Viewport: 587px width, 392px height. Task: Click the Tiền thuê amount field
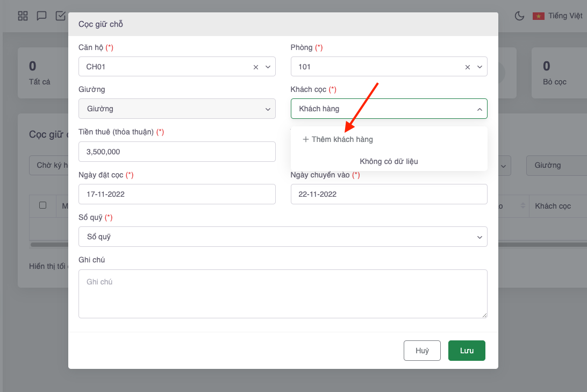pos(177,152)
